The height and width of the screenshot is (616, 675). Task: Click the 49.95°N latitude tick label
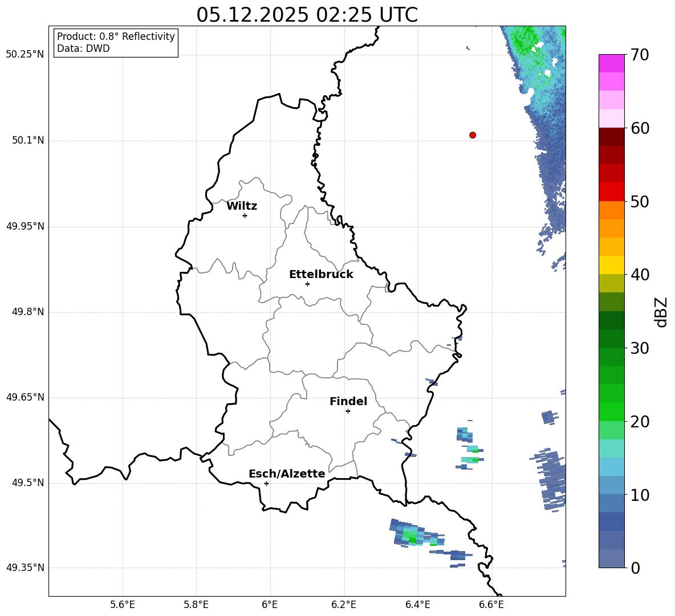click(x=25, y=226)
